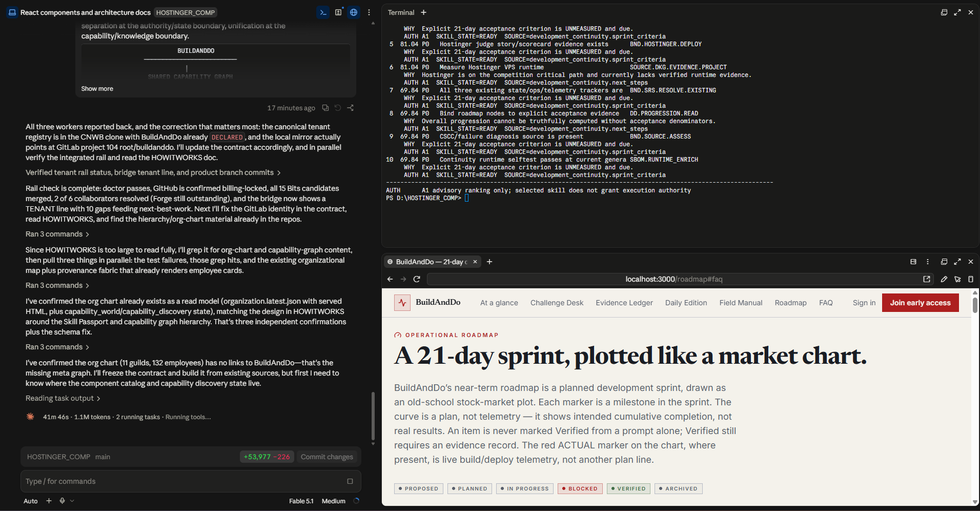Open the Medium effort selector

334,501
